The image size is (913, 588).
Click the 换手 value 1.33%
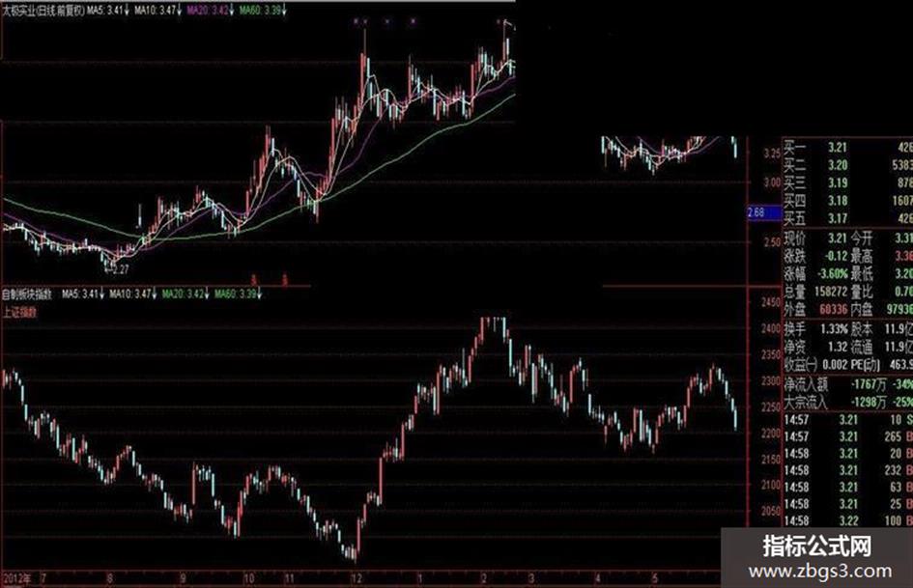coord(834,329)
